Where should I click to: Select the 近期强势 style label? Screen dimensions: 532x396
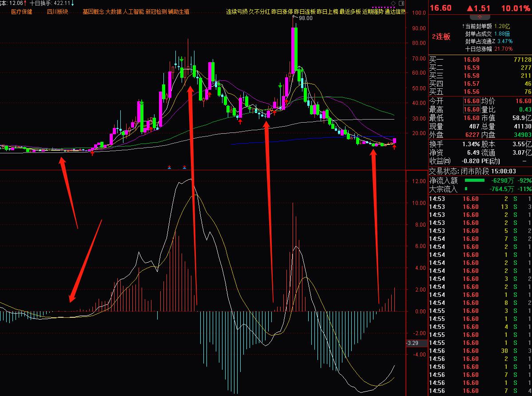coord(373,12)
